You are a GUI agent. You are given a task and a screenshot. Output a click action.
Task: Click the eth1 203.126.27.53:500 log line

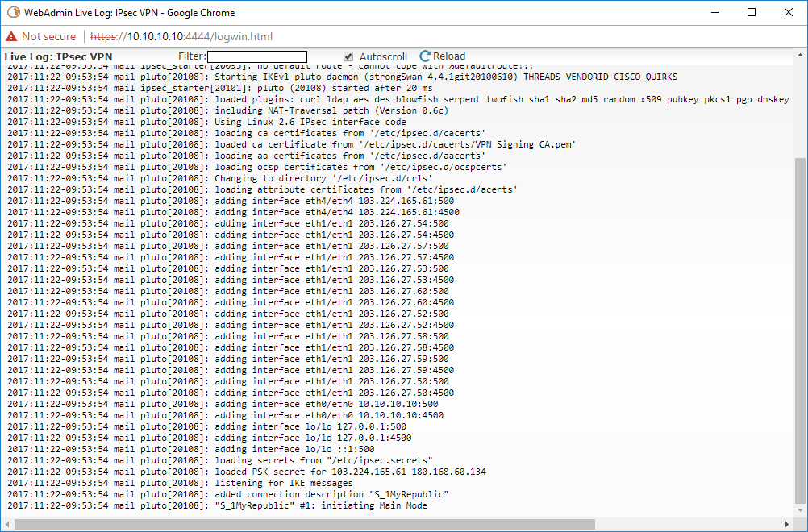pos(227,269)
